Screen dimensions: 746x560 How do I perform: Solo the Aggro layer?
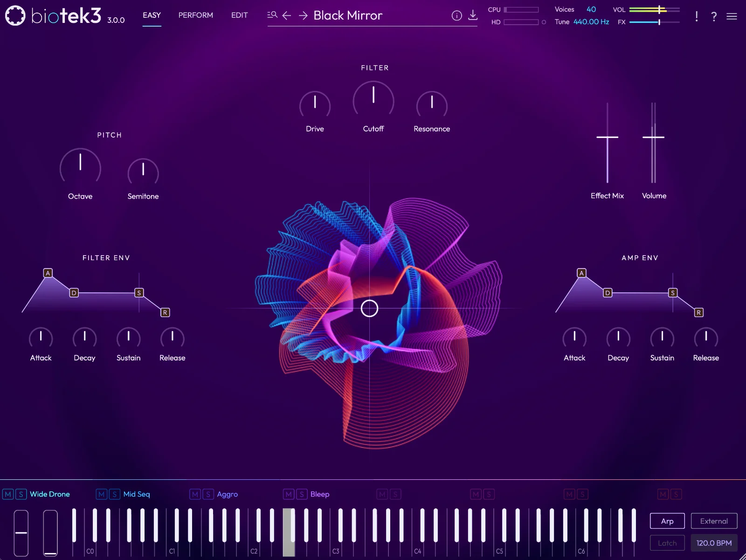[x=208, y=494]
